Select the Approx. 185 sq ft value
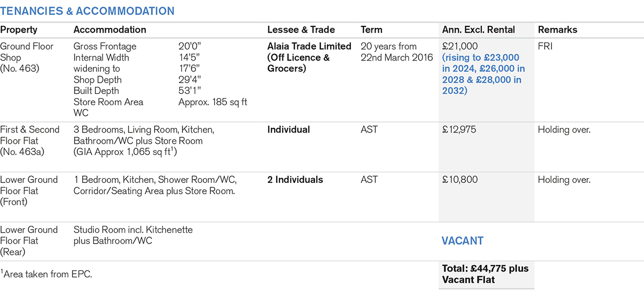This screenshot has width=644, height=294. 213,102
